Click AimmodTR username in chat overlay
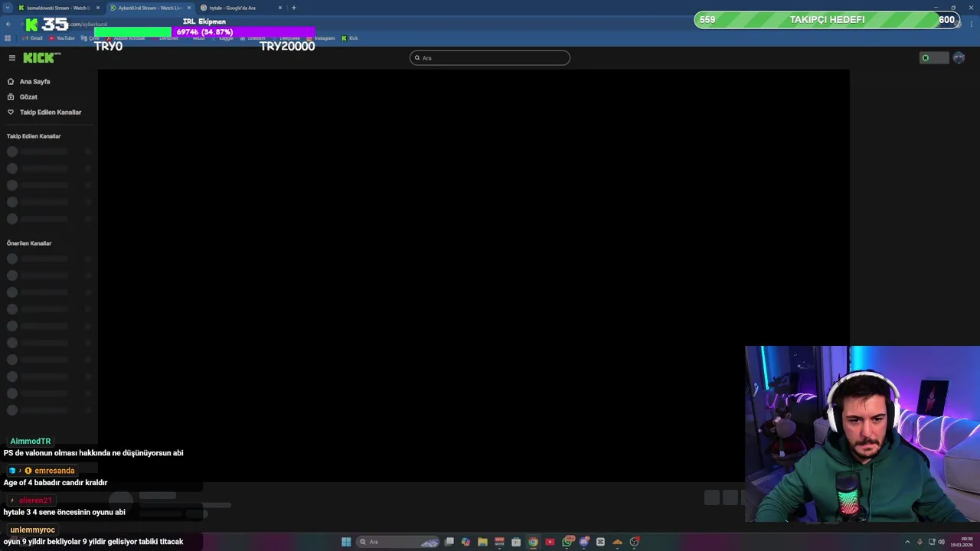The height and width of the screenshot is (551, 980). [x=31, y=442]
